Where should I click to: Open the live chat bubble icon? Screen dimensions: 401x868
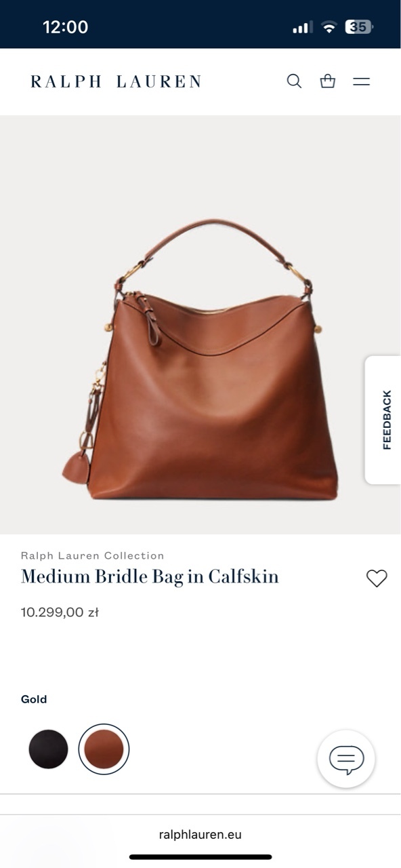pyautogui.click(x=346, y=759)
